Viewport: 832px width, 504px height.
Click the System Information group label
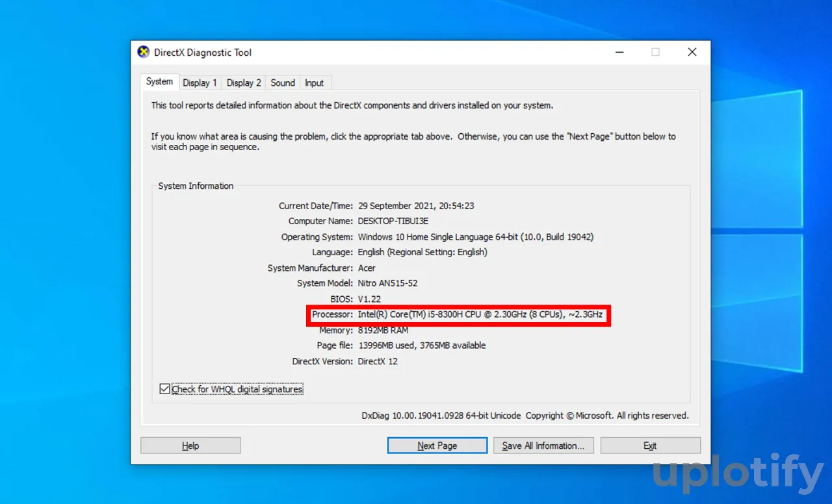click(196, 186)
